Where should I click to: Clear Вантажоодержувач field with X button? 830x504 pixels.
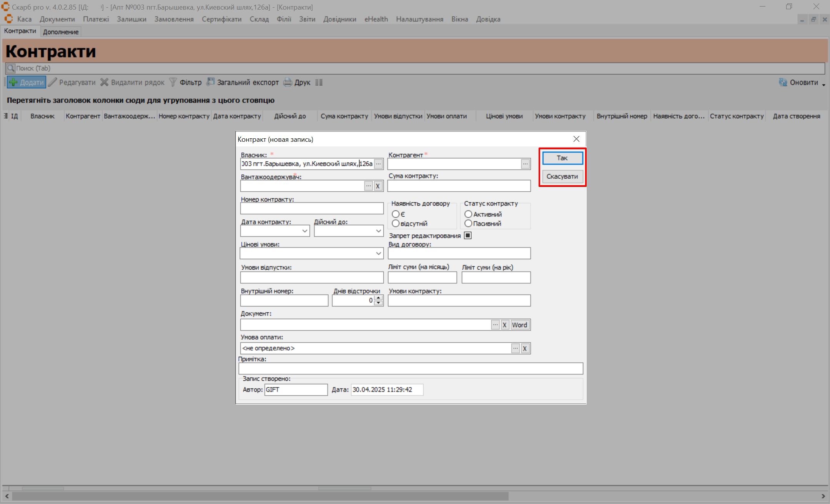click(378, 186)
